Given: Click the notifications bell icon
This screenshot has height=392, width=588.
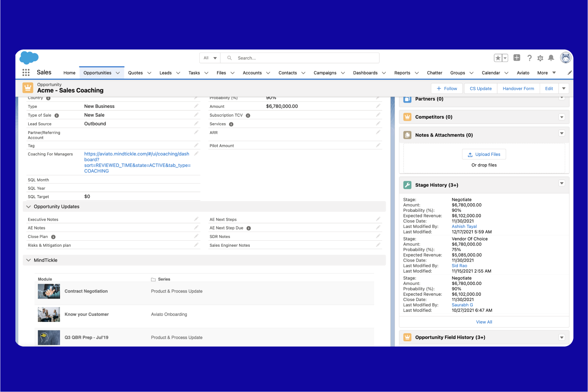Looking at the screenshot, I should [551, 58].
